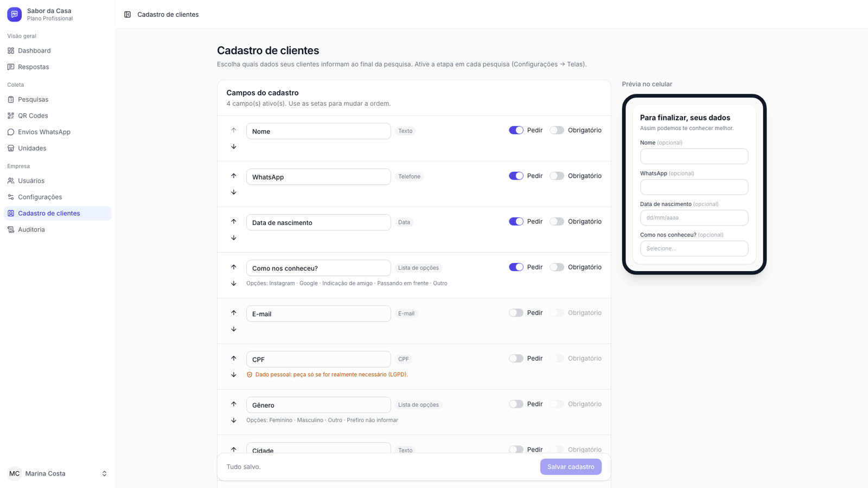Open Envios WhatsApp page
This screenshot has height=488, width=868.
58,132
